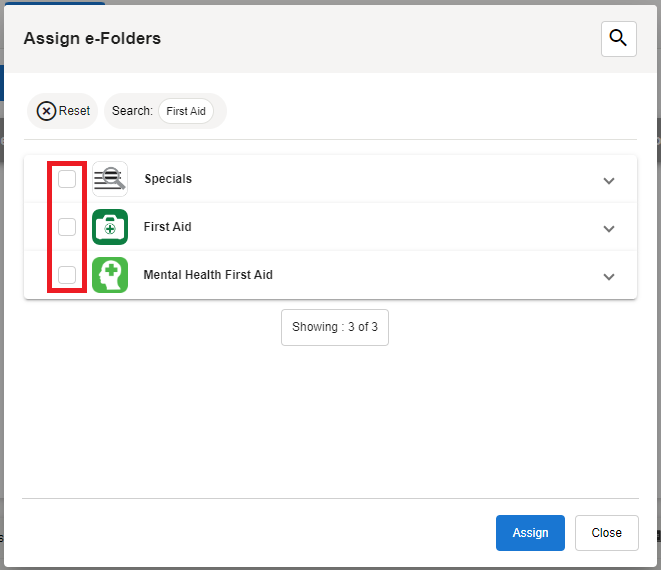This screenshot has height=570, width=661.
Task: Click the Specials folder name
Action: 168,179
